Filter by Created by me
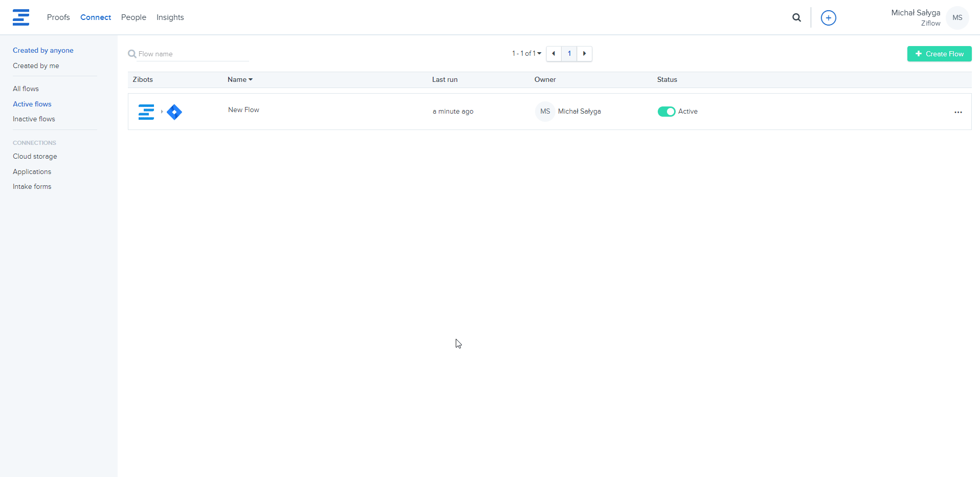Viewport: 980px width, 477px height. pos(36,66)
